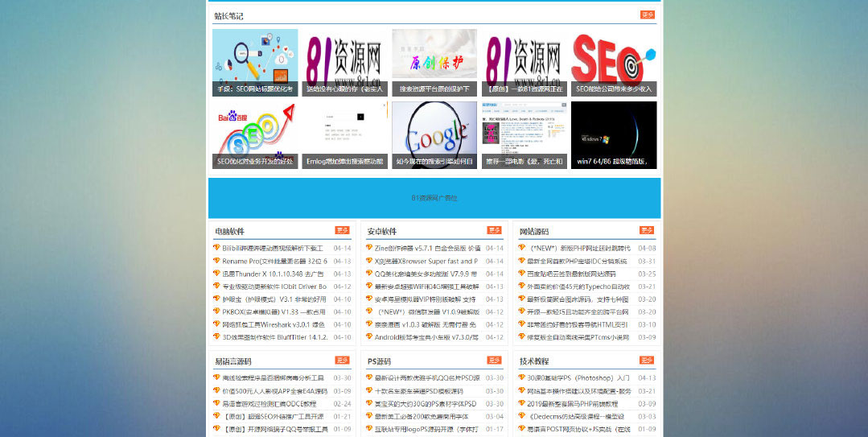Open the BluffTitler 14.1.2 software link
This screenshot has height=437, width=868.
point(274,337)
